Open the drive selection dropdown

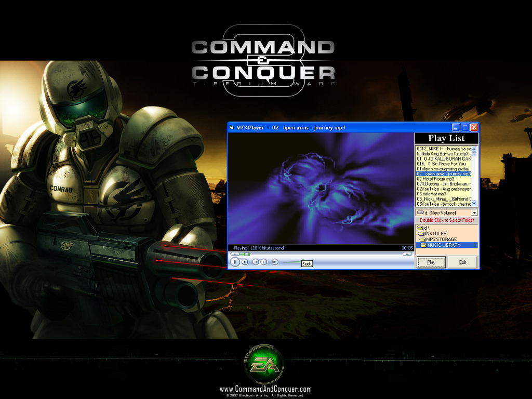(474, 212)
